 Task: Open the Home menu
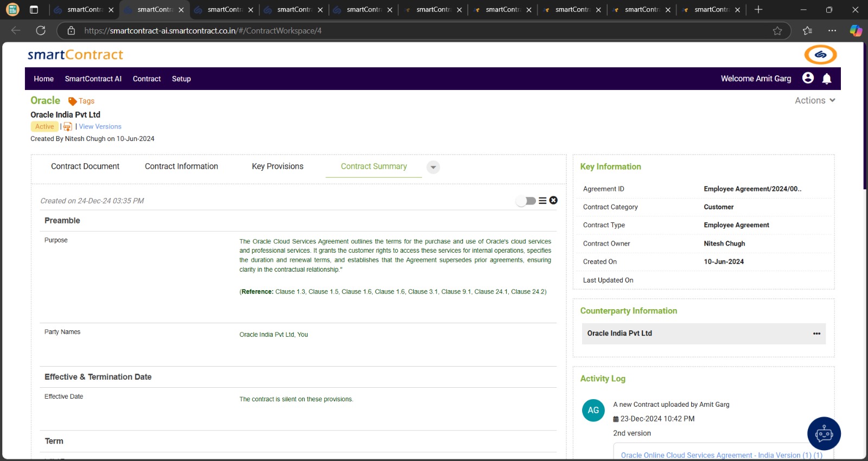click(43, 79)
